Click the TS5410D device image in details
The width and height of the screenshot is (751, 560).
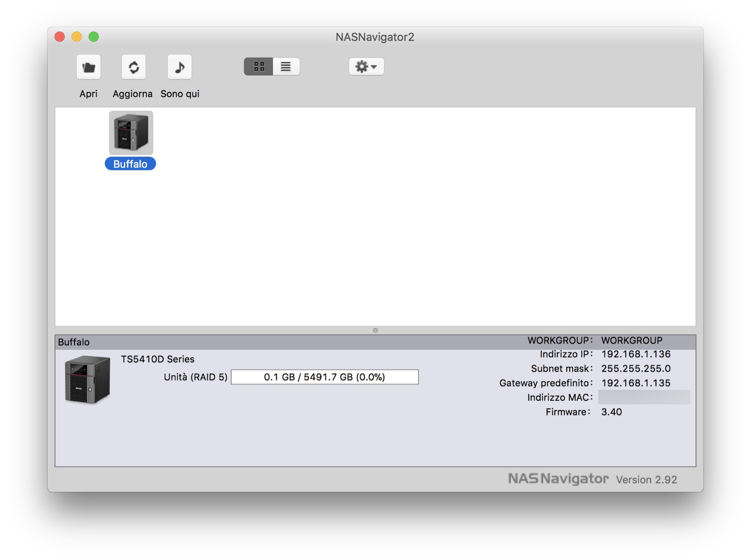(x=87, y=379)
